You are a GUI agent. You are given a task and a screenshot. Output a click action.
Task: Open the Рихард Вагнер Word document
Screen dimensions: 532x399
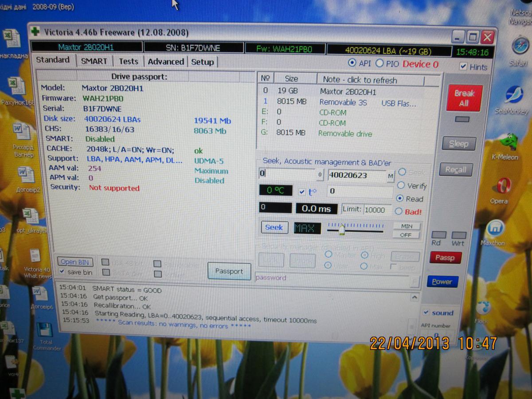(x=21, y=132)
